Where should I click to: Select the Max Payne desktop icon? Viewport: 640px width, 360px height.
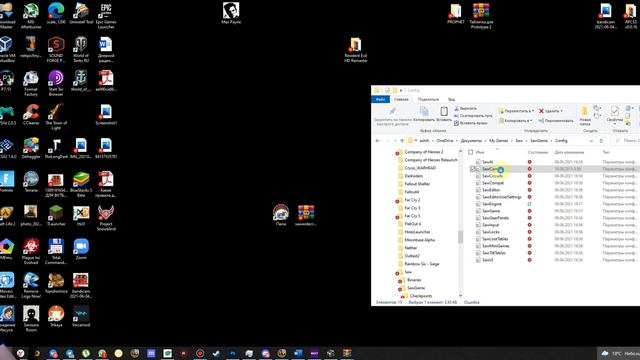(231, 13)
